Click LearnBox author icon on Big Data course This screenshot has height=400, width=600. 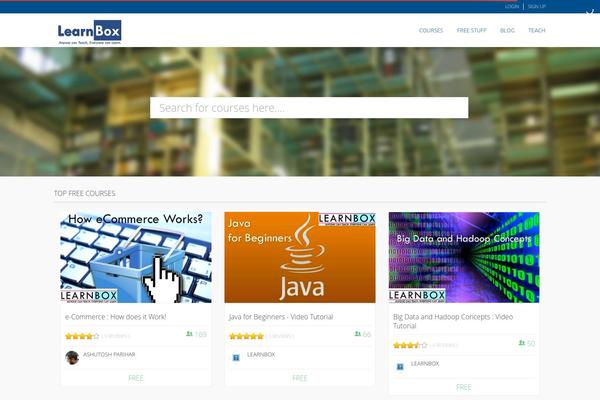400,367
